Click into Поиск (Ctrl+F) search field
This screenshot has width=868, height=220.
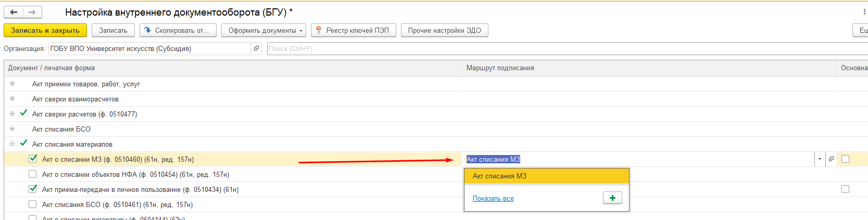(x=567, y=48)
